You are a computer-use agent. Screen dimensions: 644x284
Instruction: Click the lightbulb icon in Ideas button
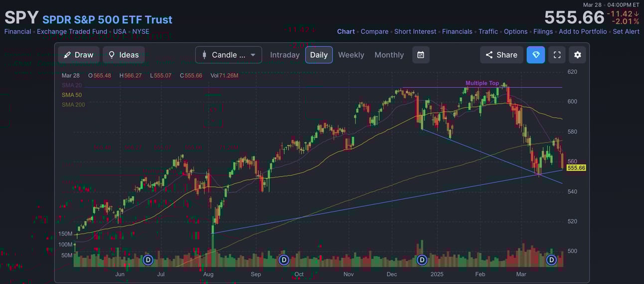112,55
